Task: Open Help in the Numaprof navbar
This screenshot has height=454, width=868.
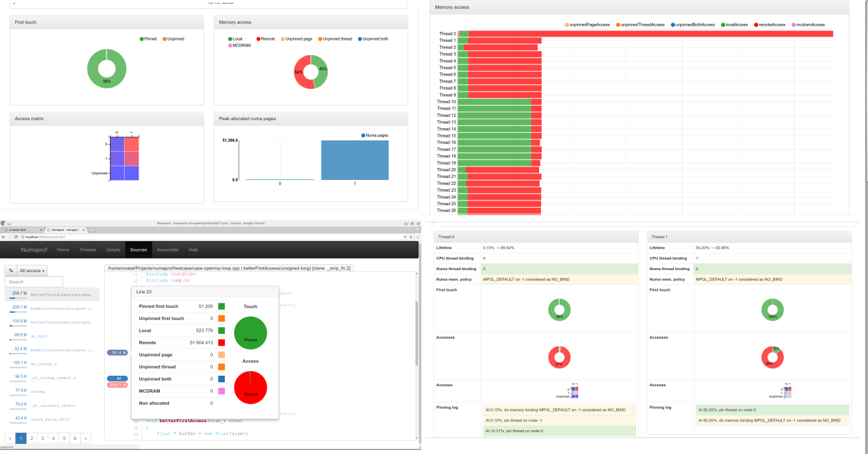Action: [193, 250]
